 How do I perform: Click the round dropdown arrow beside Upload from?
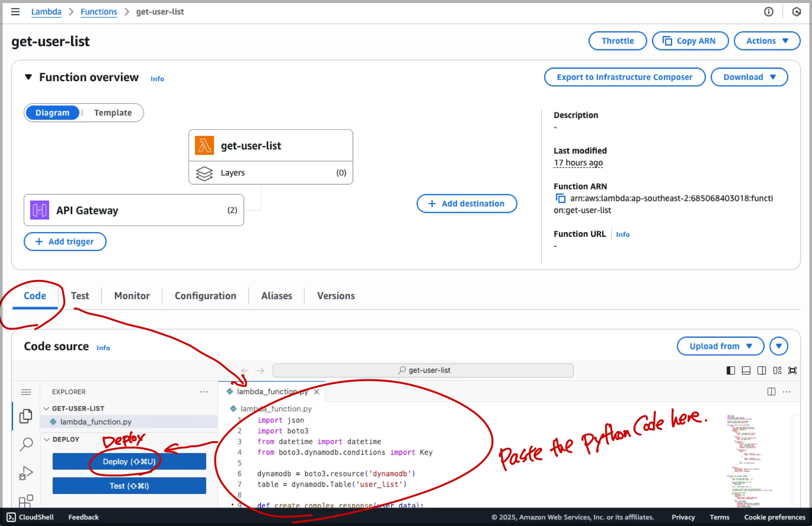(779, 346)
